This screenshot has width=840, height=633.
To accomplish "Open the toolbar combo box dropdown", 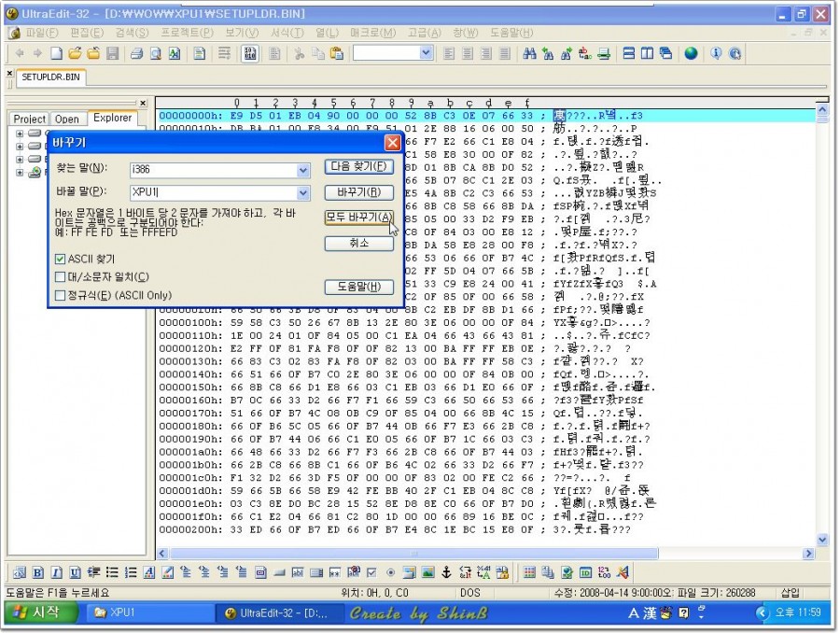I will (426, 53).
